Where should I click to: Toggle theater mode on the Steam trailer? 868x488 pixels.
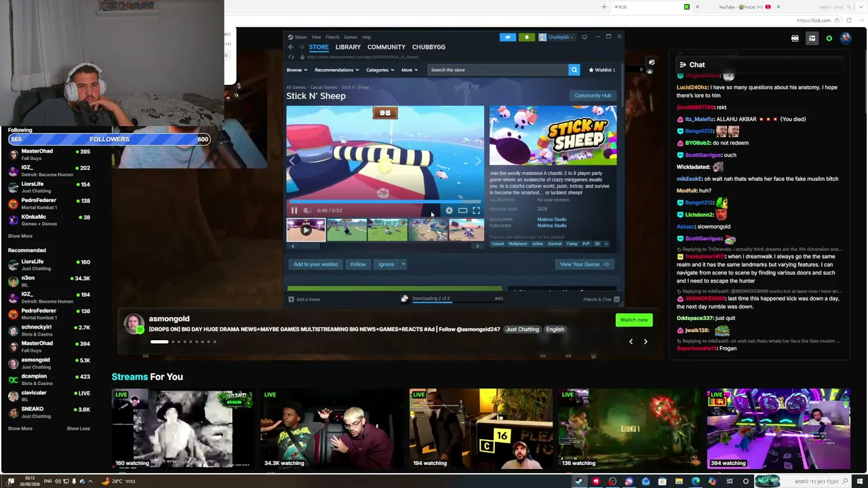coord(462,210)
